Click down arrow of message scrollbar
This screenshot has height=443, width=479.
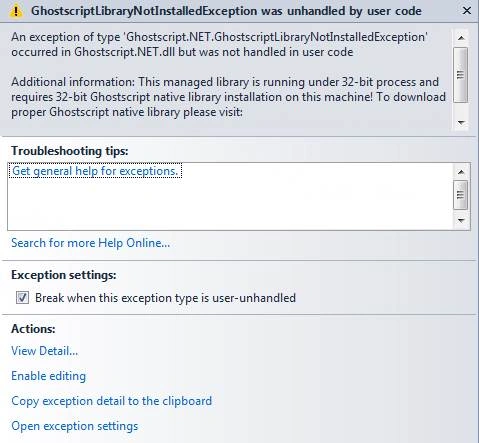(x=461, y=122)
